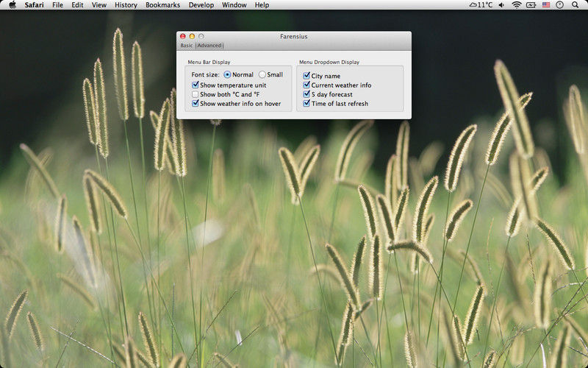
Task: Open the Develop menu
Action: point(201,5)
